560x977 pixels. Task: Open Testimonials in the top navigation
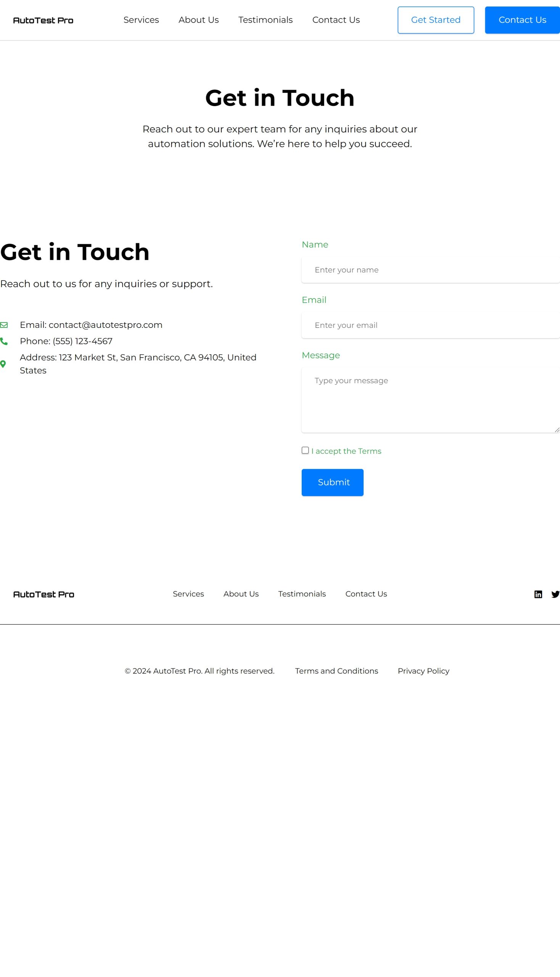(266, 20)
